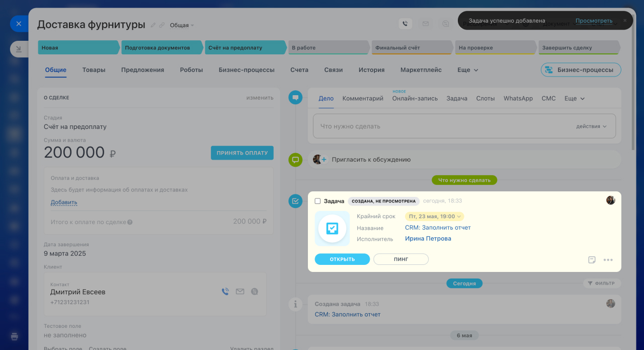Select the Дело timeline tab
The image size is (644, 350).
(326, 99)
